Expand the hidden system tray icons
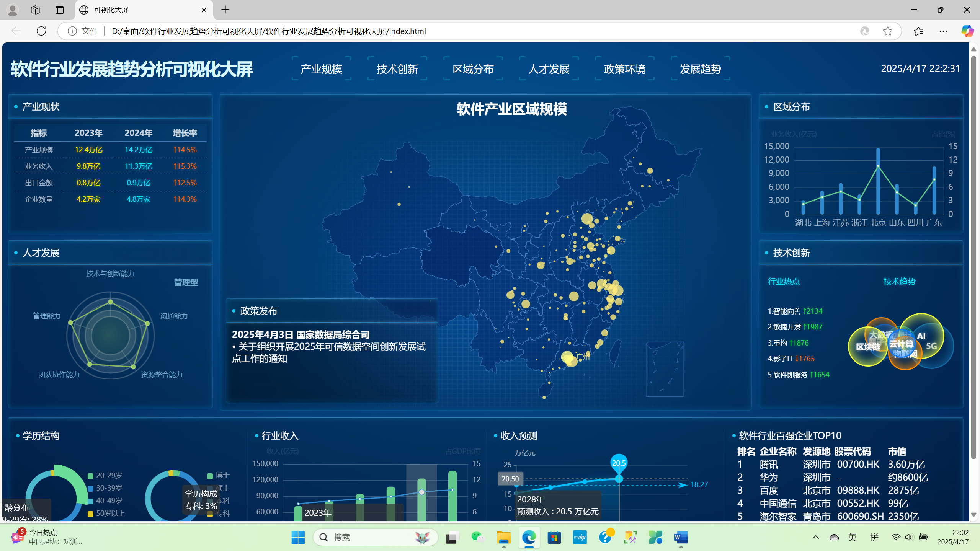Viewport: 980px width, 551px height. pos(816,537)
